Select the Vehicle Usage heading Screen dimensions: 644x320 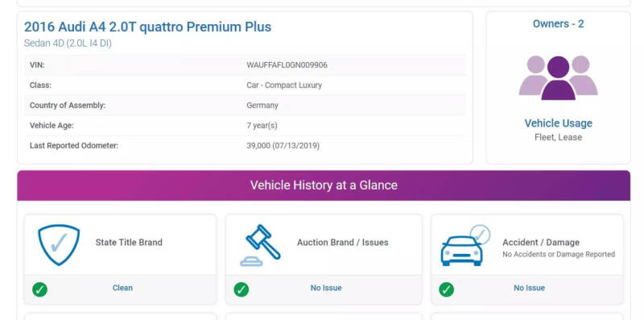point(558,123)
